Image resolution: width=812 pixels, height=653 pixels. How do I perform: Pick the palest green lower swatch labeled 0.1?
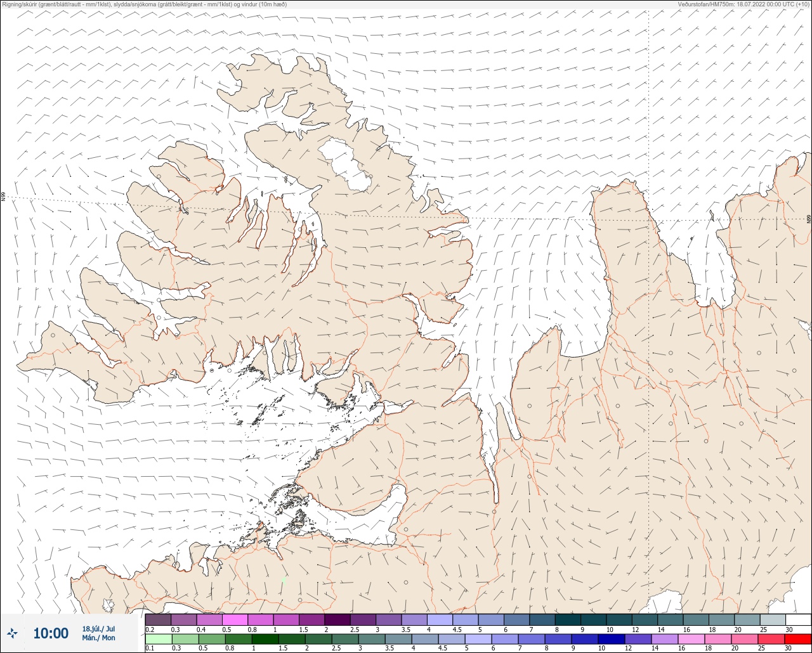159,639
